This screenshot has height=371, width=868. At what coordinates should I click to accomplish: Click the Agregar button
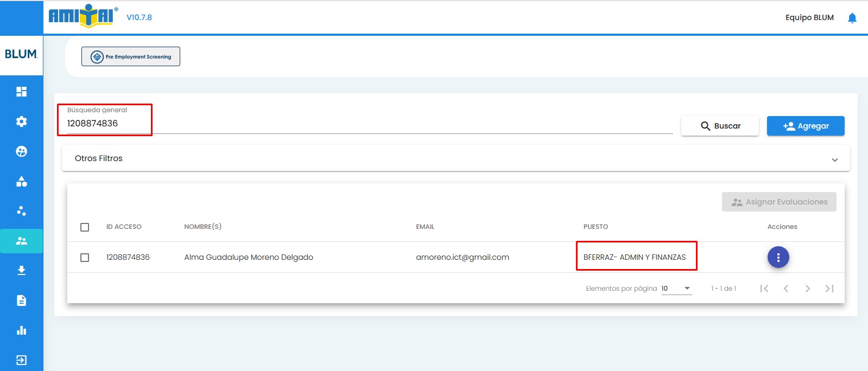coord(805,126)
